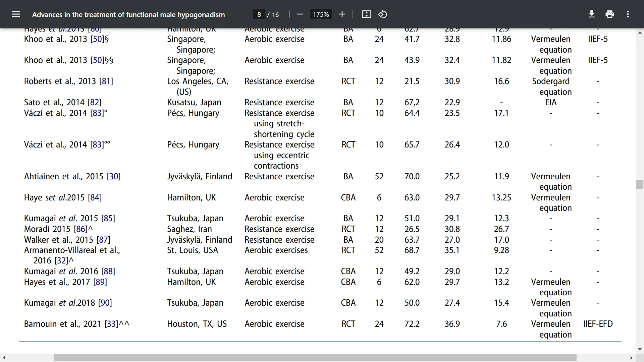
Task: Click 'Sodergard' equation cell
Action: (x=551, y=81)
